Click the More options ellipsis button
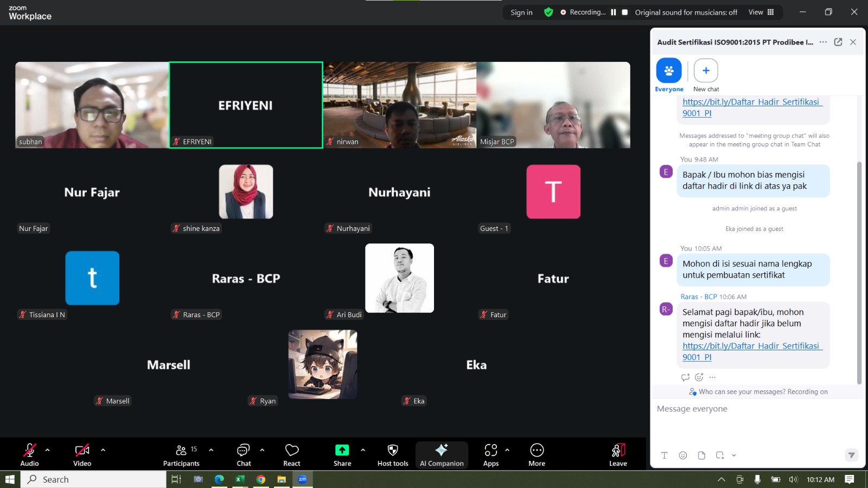Viewport: 868px width, 488px height. (537, 454)
